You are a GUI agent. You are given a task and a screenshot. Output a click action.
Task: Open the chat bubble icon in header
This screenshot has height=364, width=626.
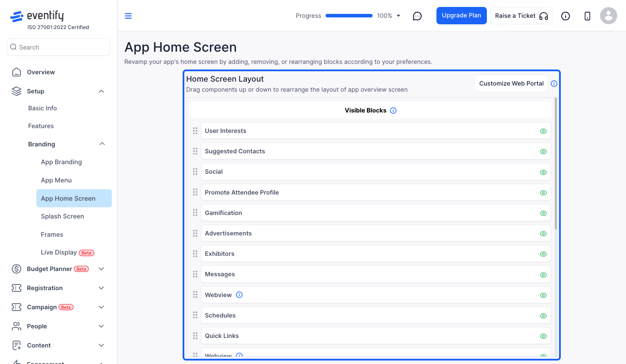click(x=417, y=16)
